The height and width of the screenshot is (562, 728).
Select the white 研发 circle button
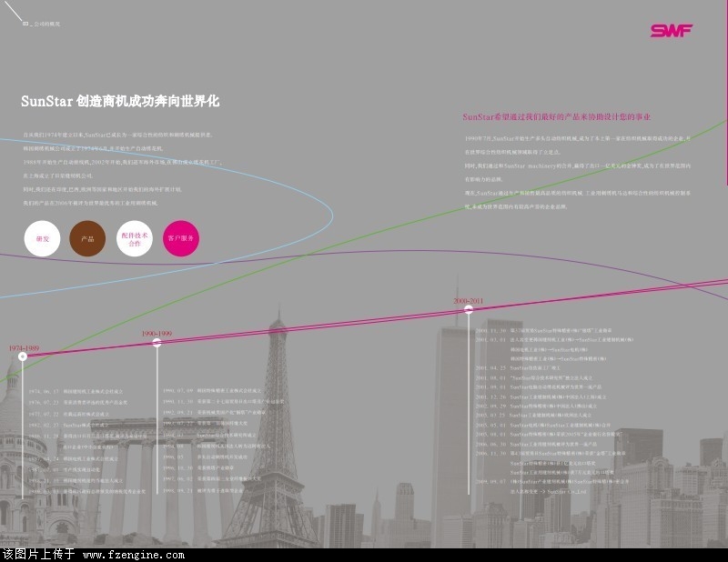pyautogui.click(x=42, y=238)
